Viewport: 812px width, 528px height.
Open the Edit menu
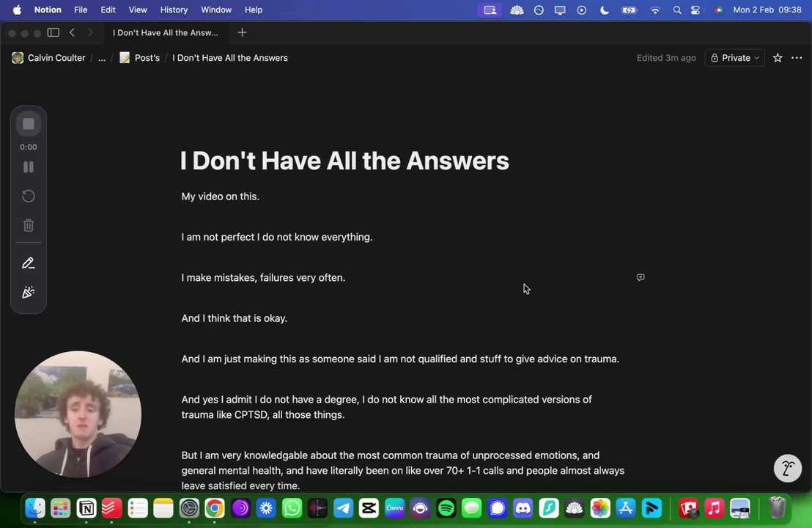pyautogui.click(x=108, y=10)
